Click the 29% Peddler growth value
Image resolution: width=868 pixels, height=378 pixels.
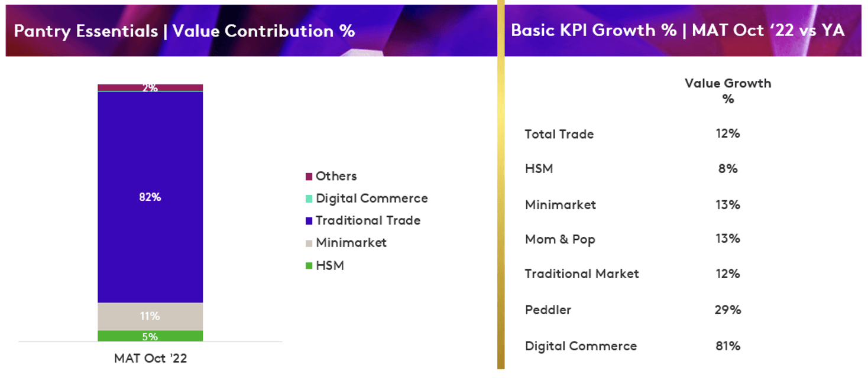pyautogui.click(x=728, y=309)
